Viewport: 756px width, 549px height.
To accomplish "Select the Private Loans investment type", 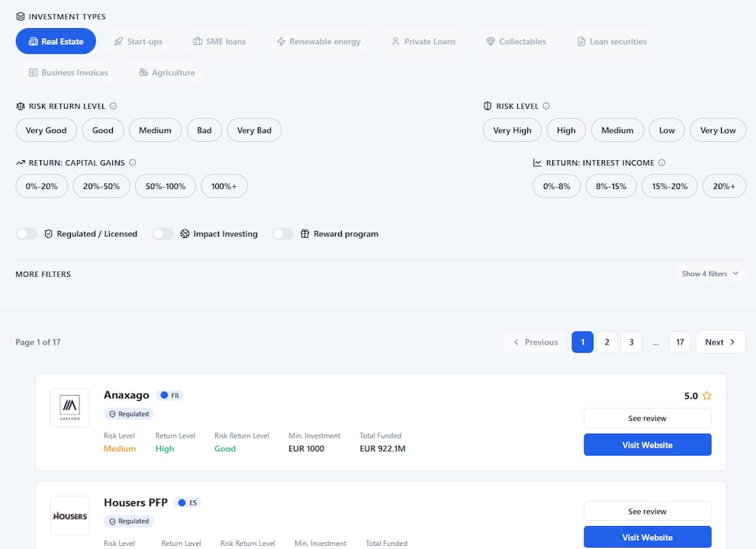I will [423, 41].
